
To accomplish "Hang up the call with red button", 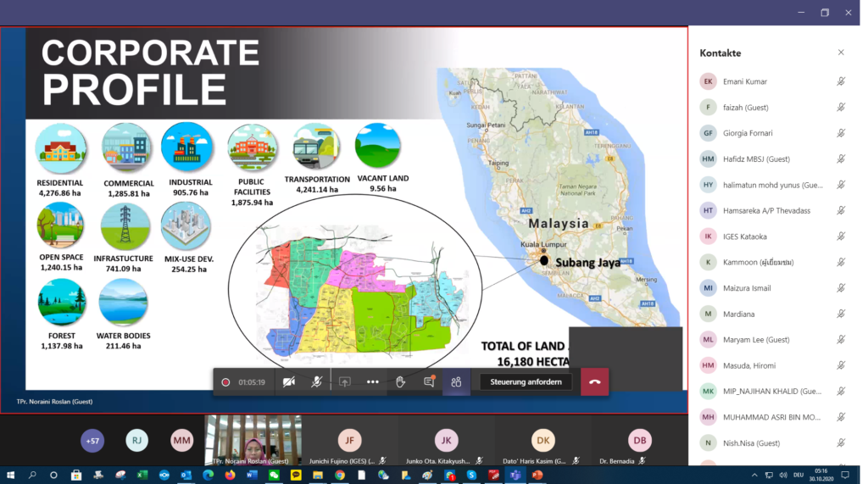I will tap(594, 382).
